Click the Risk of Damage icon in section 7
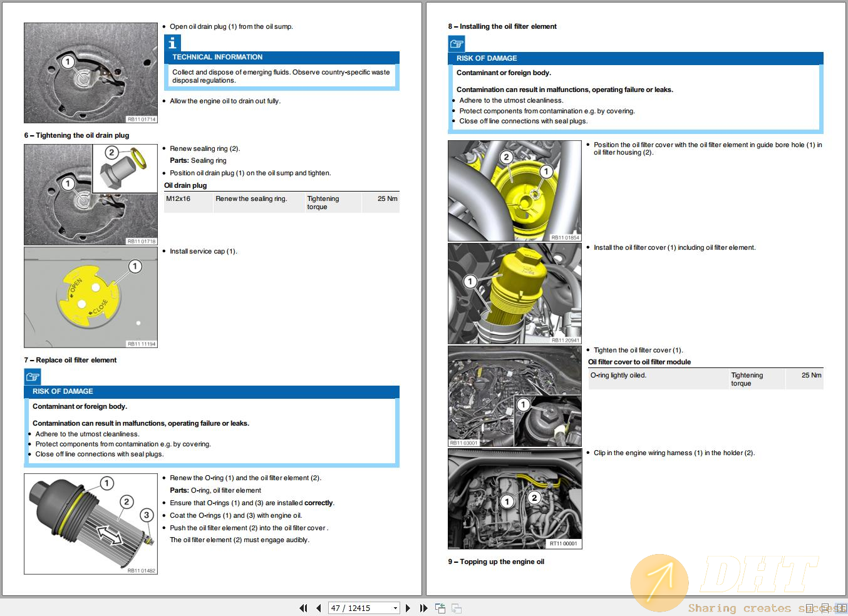 coord(33,377)
